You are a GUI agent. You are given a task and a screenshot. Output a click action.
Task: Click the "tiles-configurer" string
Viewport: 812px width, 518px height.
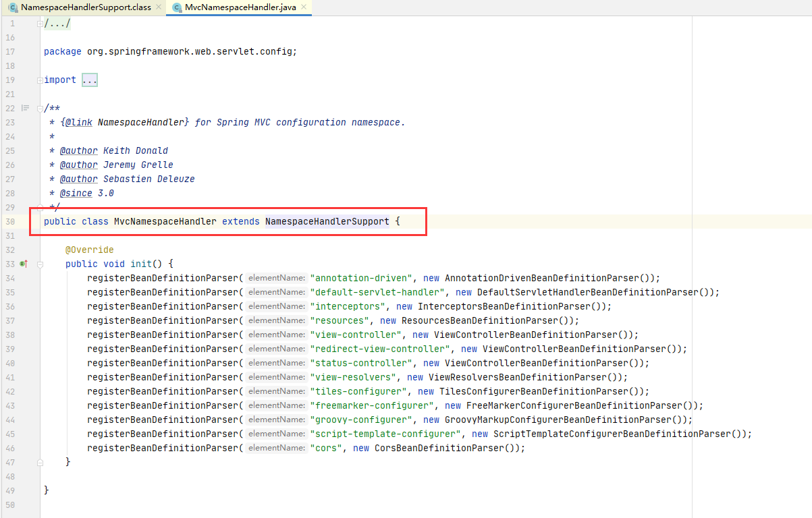358,391
